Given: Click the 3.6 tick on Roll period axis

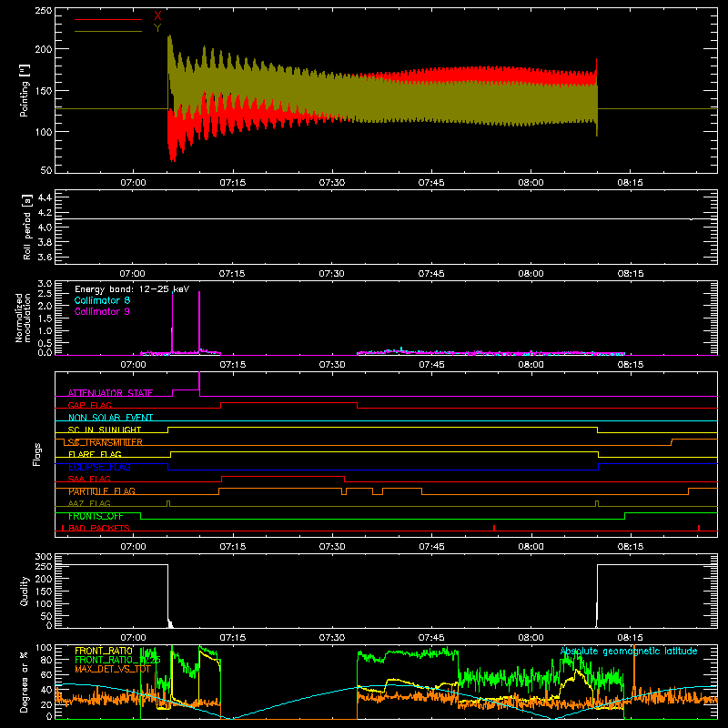Looking at the screenshot, I should coord(45,257).
